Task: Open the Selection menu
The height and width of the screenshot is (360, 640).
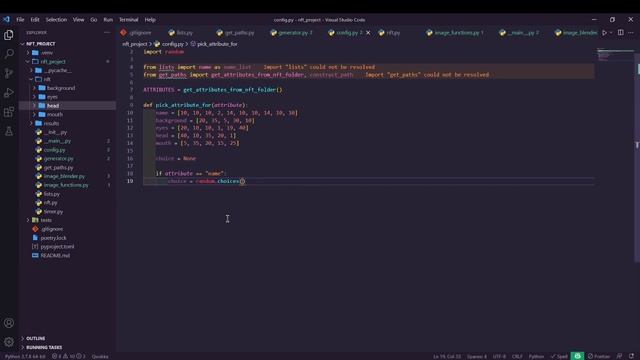Action: click(56, 20)
